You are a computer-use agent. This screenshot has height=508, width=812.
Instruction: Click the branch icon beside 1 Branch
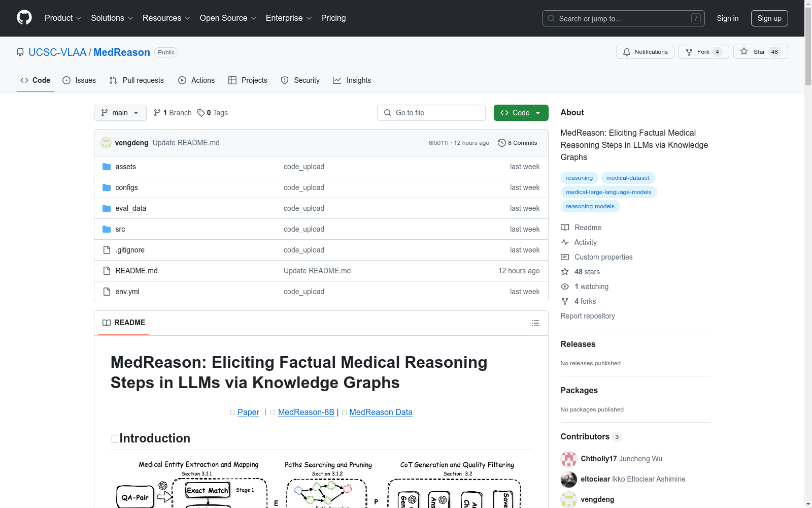click(x=157, y=113)
